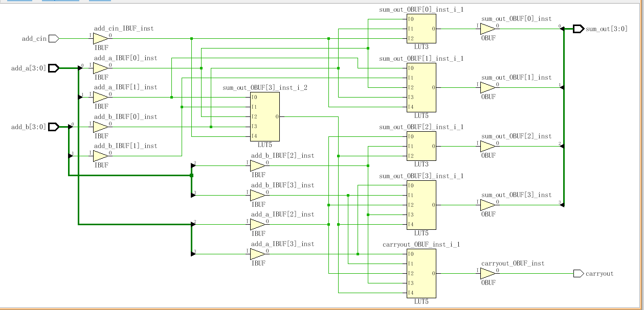Select the sum_out_OBUF[0]_inst output buffer

pyautogui.click(x=487, y=29)
